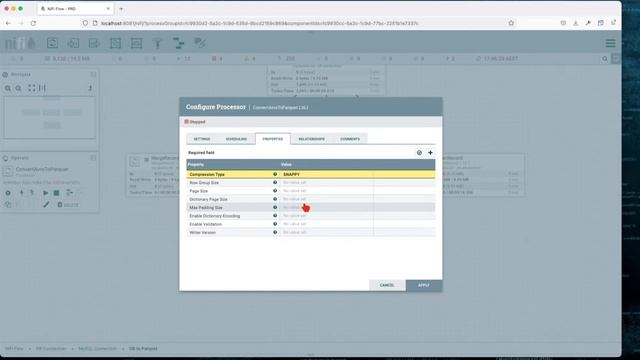Click the Start play icon in Operate panel
The width and height of the screenshot is (640, 360).
click(46, 193)
